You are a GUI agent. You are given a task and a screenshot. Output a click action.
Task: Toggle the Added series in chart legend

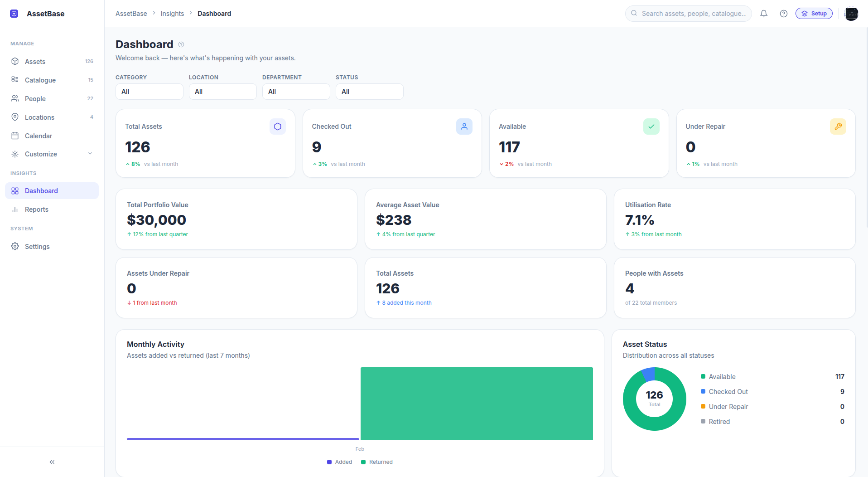(339, 462)
